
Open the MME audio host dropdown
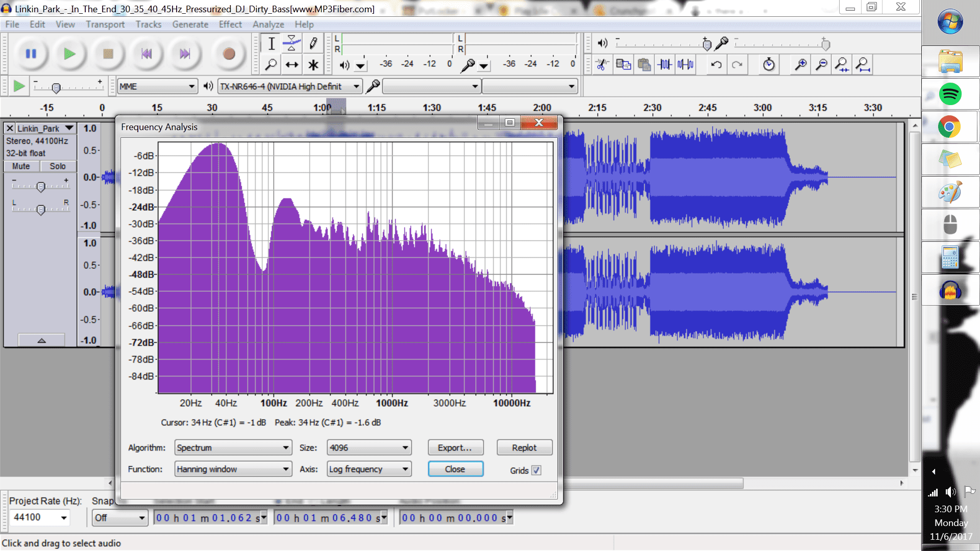tap(157, 86)
